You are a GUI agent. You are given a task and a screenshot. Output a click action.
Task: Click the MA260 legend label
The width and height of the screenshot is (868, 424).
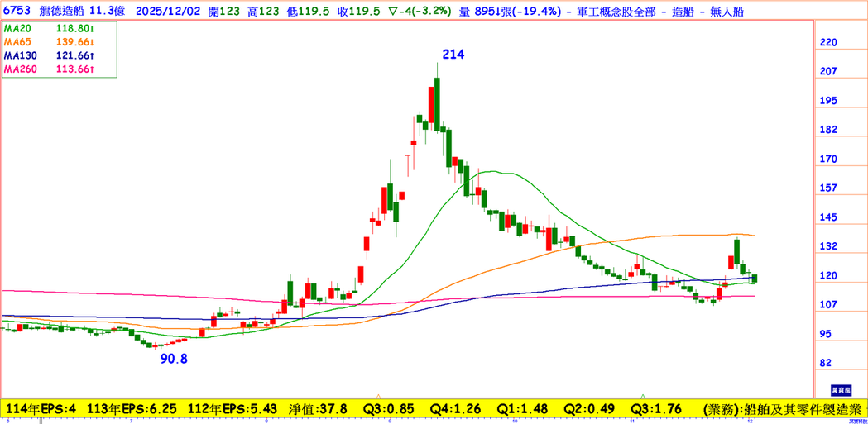[22, 69]
